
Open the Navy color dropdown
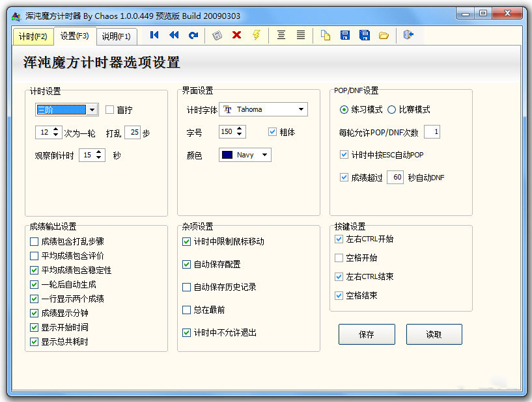click(264, 155)
